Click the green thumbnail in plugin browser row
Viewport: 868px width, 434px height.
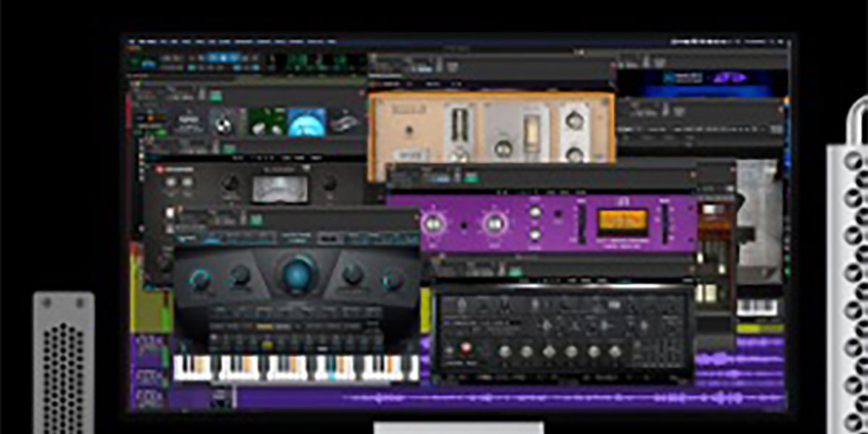[x=266, y=122]
